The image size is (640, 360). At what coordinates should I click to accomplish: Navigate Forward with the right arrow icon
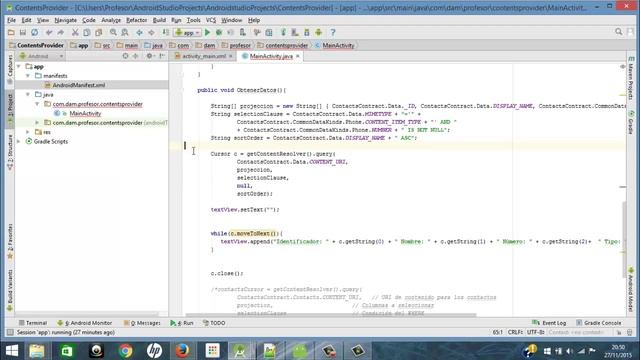[x=151, y=32]
